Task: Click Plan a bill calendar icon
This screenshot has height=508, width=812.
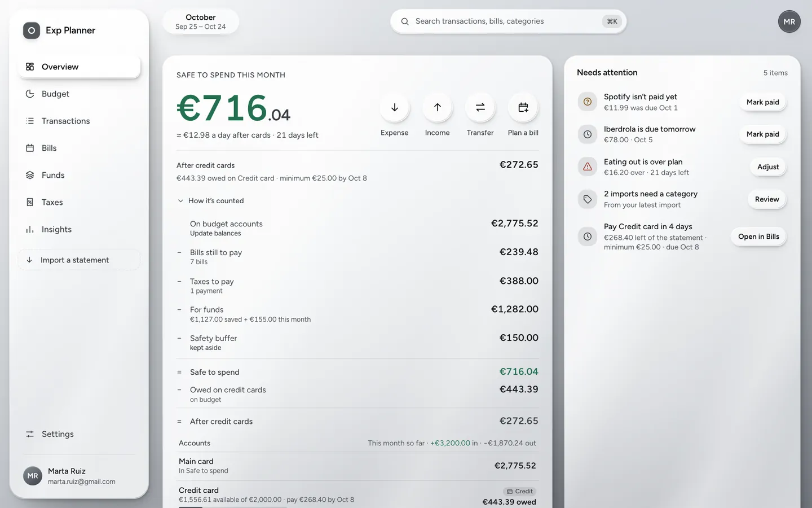Action: click(x=523, y=107)
